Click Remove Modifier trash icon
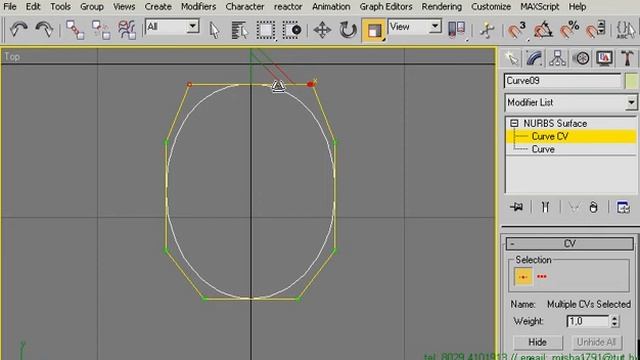 593,207
